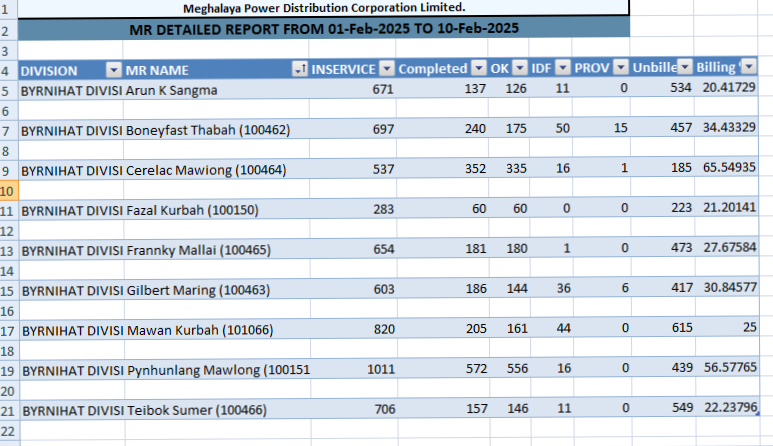The width and height of the screenshot is (773, 446).
Task: Select the cell Fazal Kurbah (100150)
Action: (x=216, y=210)
